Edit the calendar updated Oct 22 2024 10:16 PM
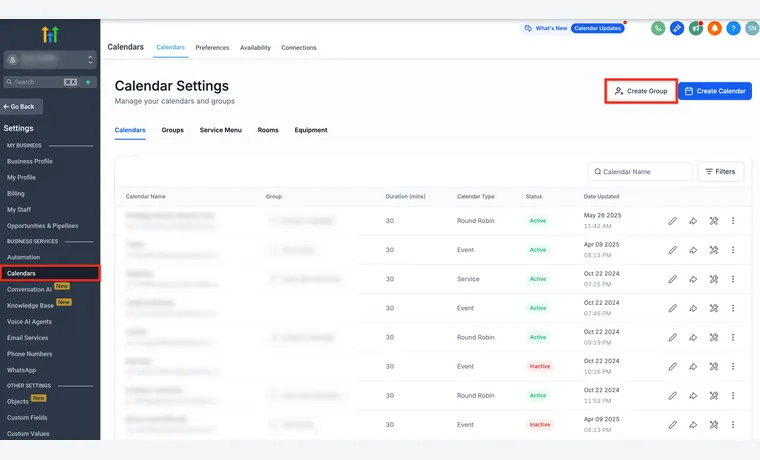760x460 pixels. pos(672,366)
